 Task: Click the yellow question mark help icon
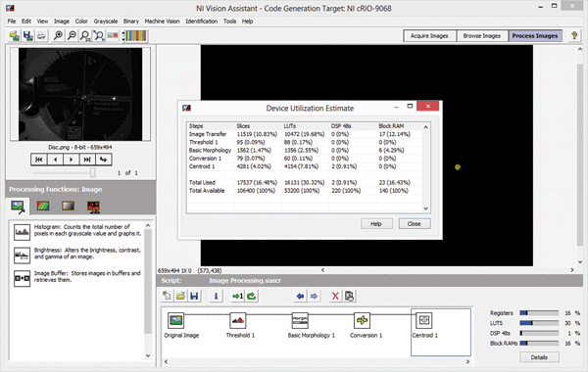(574, 36)
